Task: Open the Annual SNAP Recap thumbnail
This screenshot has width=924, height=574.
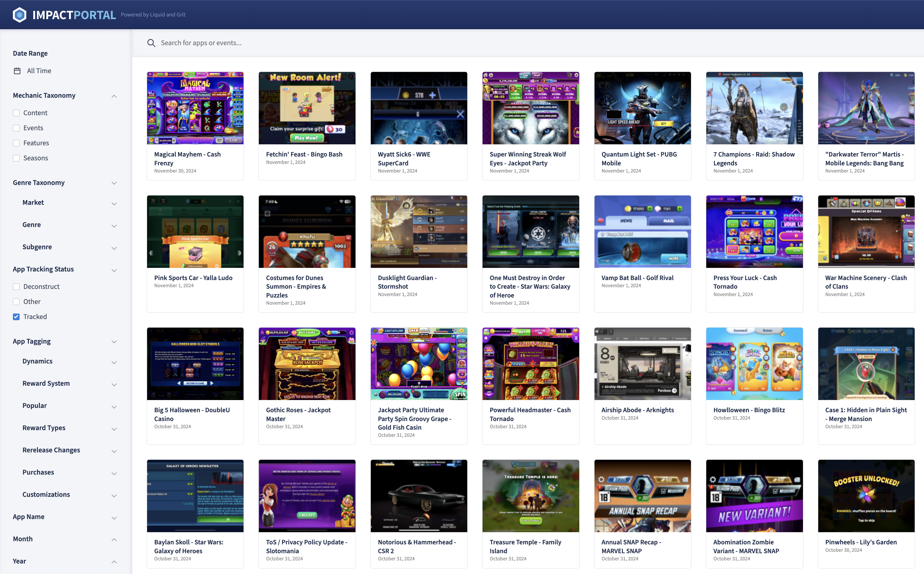Action: point(643,496)
